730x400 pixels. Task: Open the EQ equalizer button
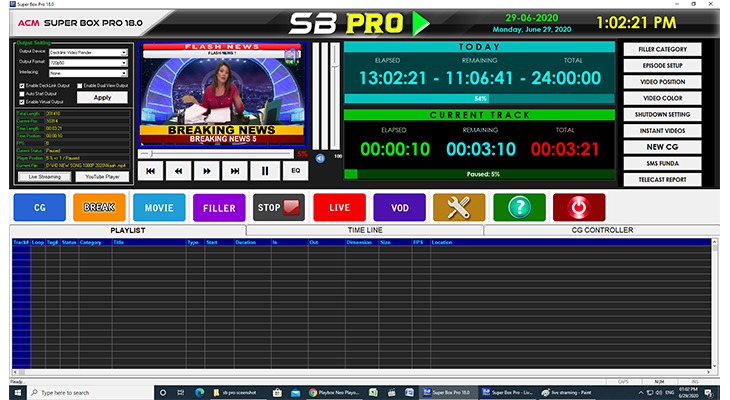coord(295,171)
